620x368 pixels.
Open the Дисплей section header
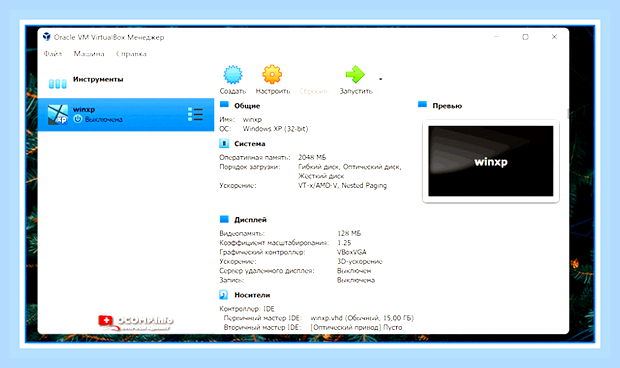point(250,220)
